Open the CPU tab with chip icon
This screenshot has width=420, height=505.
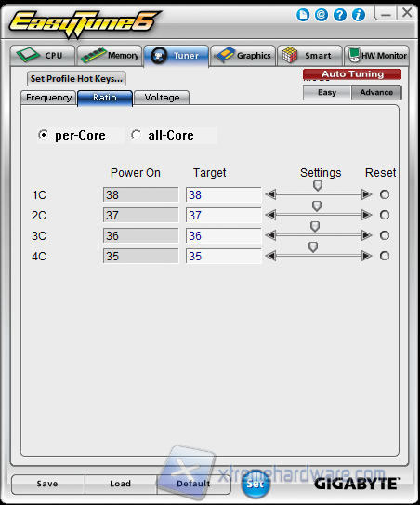point(43,56)
